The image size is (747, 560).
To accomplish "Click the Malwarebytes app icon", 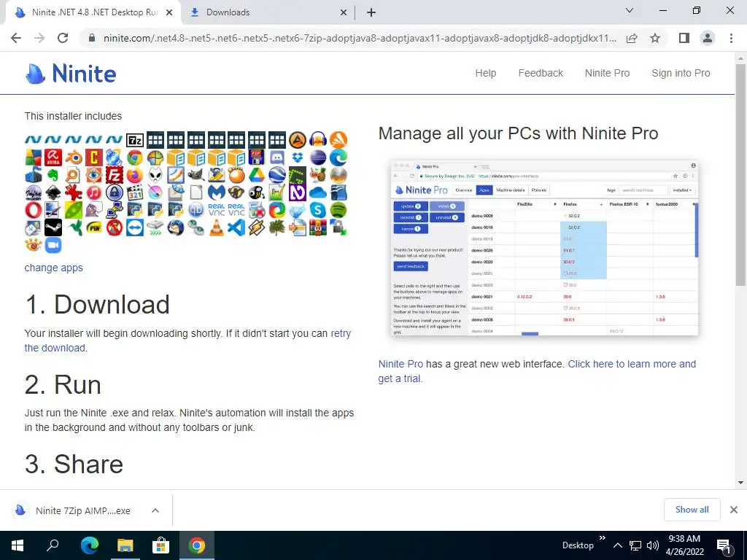I will pyautogui.click(x=216, y=192).
